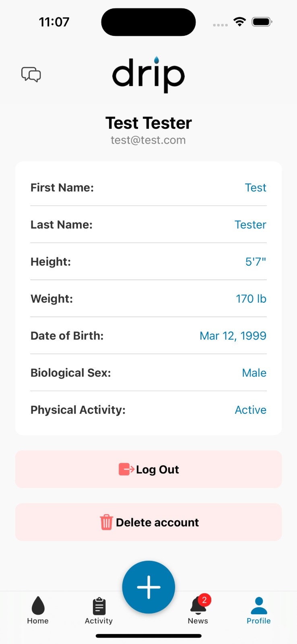Image resolution: width=297 pixels, height=644 pixels.
Task: Open Date of Birth Mar 12, 1999
Action: (x=233, y=336)
